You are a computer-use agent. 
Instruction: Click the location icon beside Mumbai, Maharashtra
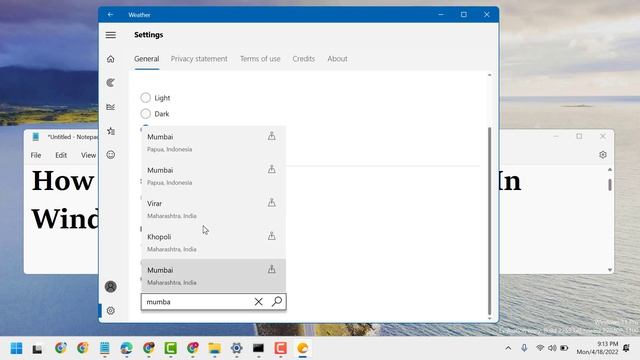pos(271,269)
